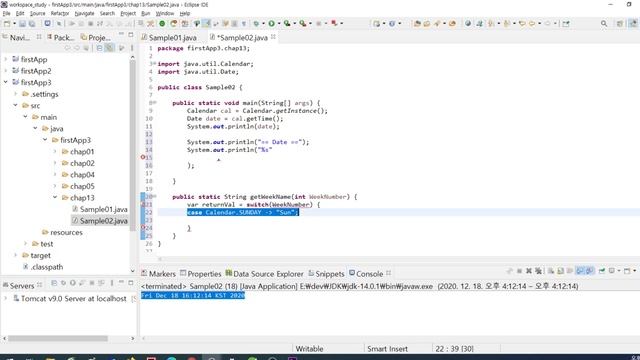640x360 pixels.
Task: Toggle breakpoint marker on line 15 gutter
Action: click(x=143, y=157)
